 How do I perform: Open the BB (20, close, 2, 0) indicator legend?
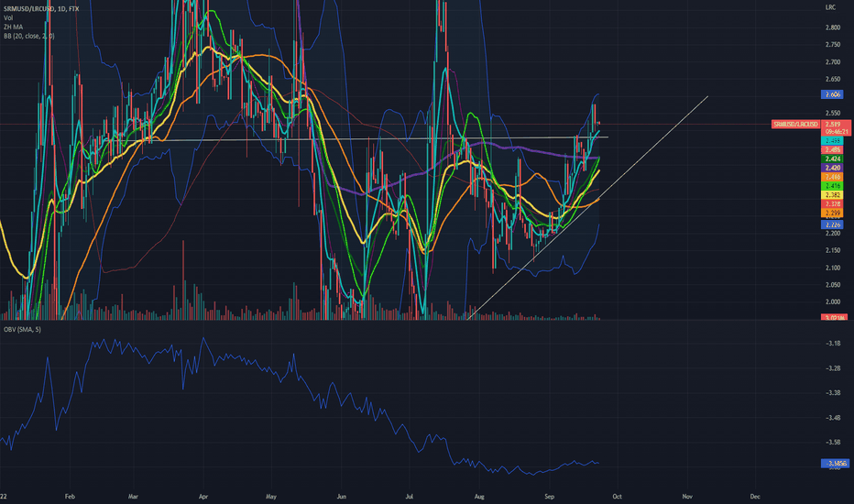click(x=29, y=36)
